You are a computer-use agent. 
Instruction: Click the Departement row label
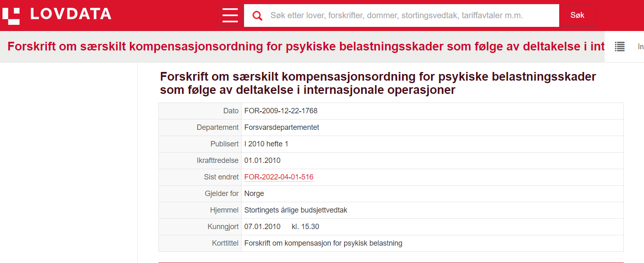tap(218, 127)
